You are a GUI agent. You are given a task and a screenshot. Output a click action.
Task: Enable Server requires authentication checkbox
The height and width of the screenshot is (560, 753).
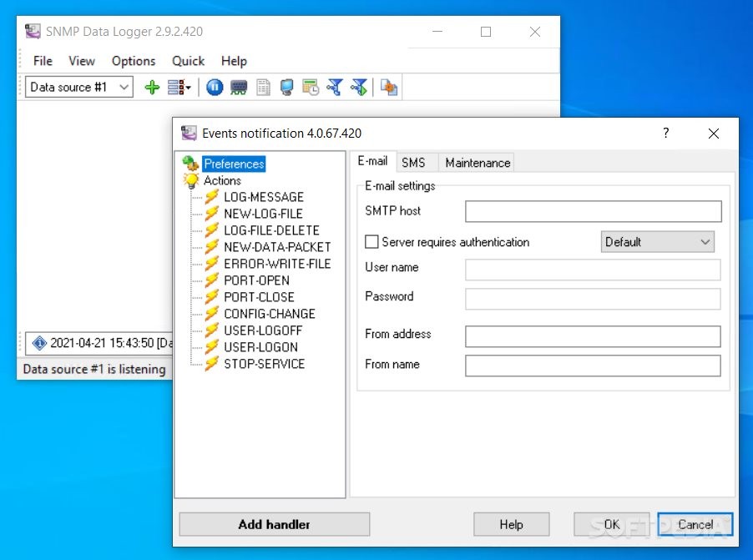(371, 241)
